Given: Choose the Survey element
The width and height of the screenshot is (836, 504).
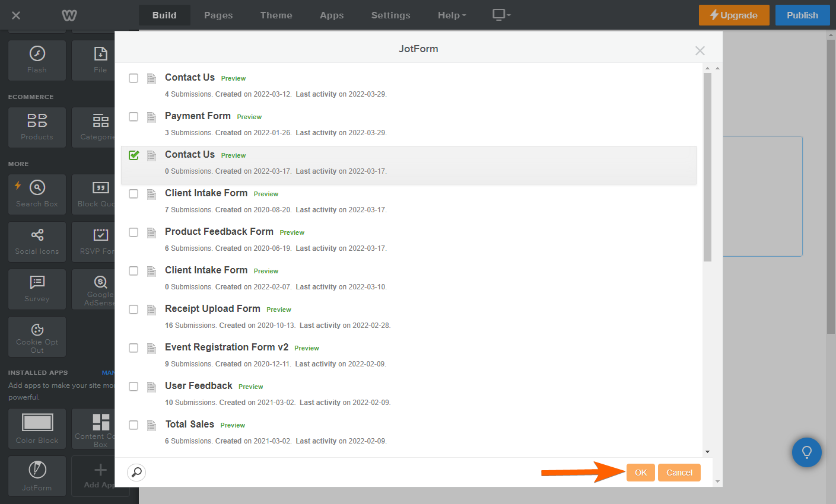Looking at the screenshot, I should pos(37,289).
